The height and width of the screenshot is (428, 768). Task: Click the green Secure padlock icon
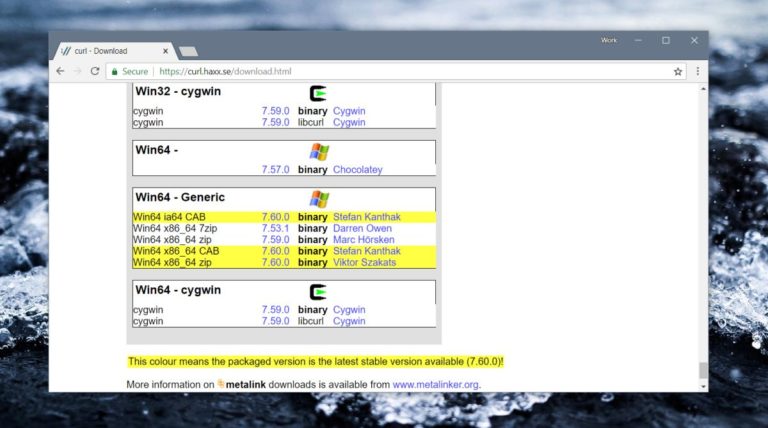115,72
